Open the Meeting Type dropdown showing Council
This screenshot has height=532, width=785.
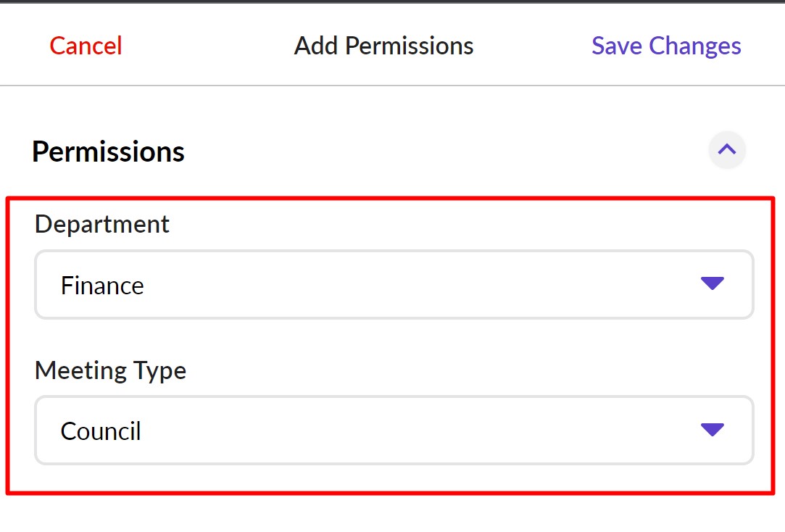(394, 431)
